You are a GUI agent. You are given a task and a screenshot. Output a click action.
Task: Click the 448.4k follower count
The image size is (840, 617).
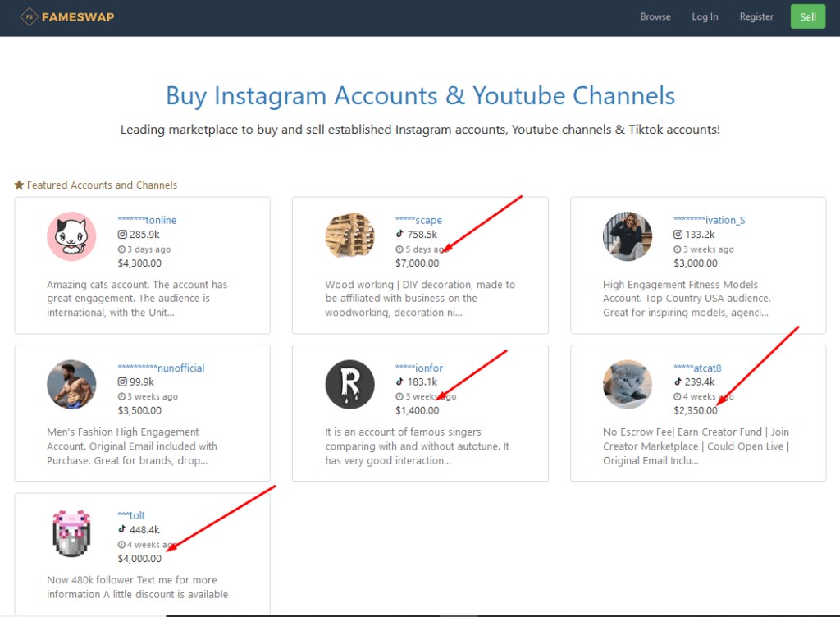(144, 530)
